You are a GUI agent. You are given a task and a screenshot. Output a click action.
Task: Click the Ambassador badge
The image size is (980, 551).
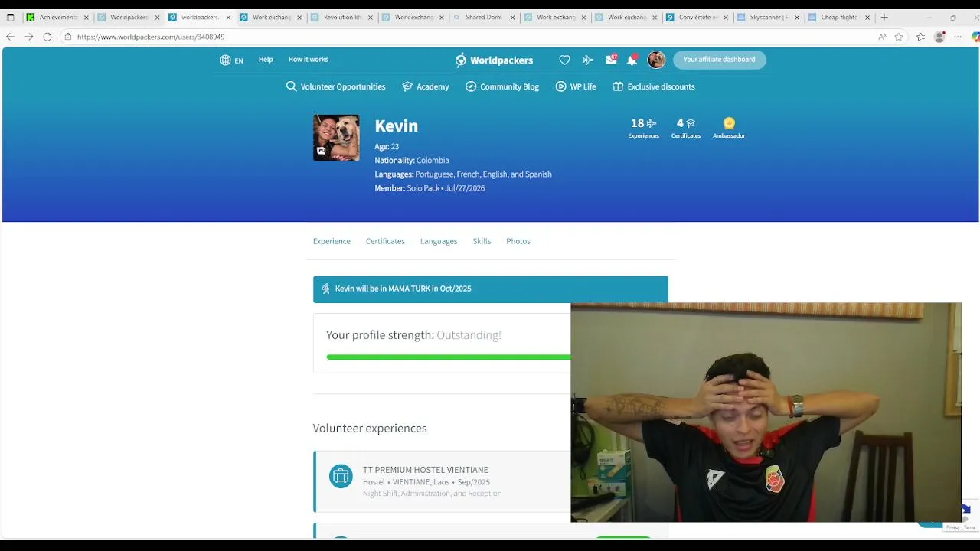(729, 128)
